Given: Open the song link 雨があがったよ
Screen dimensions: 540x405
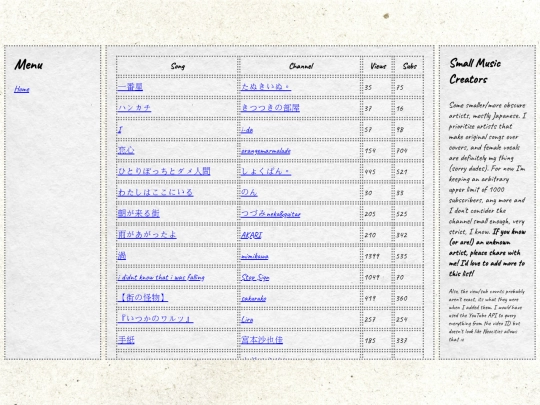Looking at the screenshot, I should tap(147, 235).
